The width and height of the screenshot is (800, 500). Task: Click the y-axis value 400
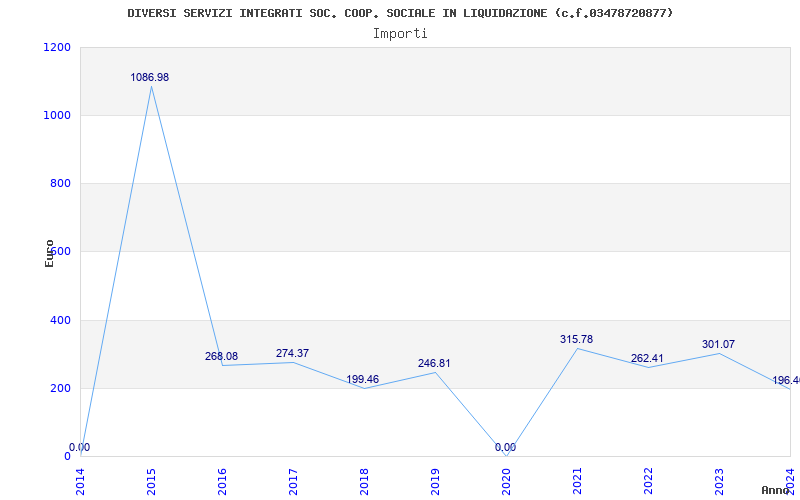(x=60, y=320)
